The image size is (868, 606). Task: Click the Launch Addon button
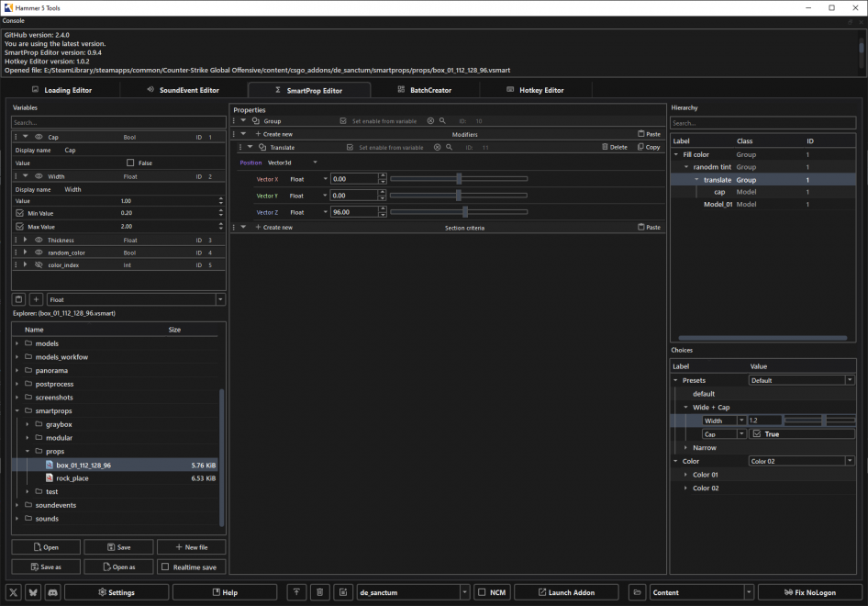click(566, 592)
